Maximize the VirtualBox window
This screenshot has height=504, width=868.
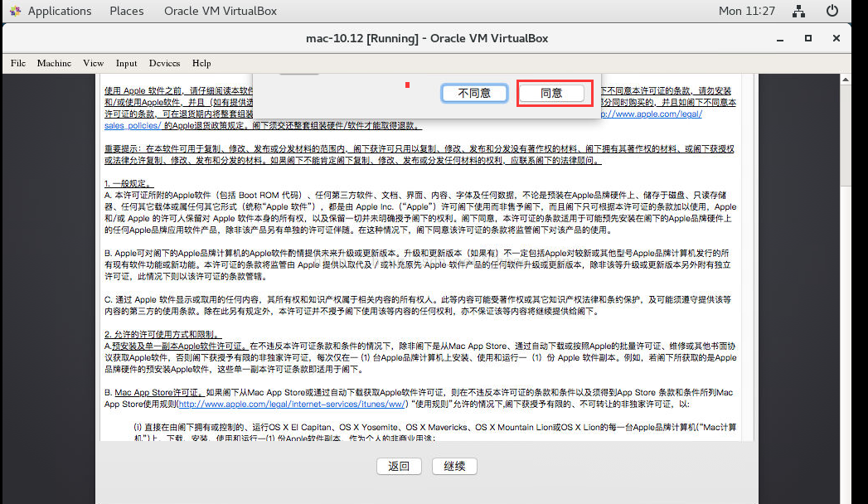[808, 38]
